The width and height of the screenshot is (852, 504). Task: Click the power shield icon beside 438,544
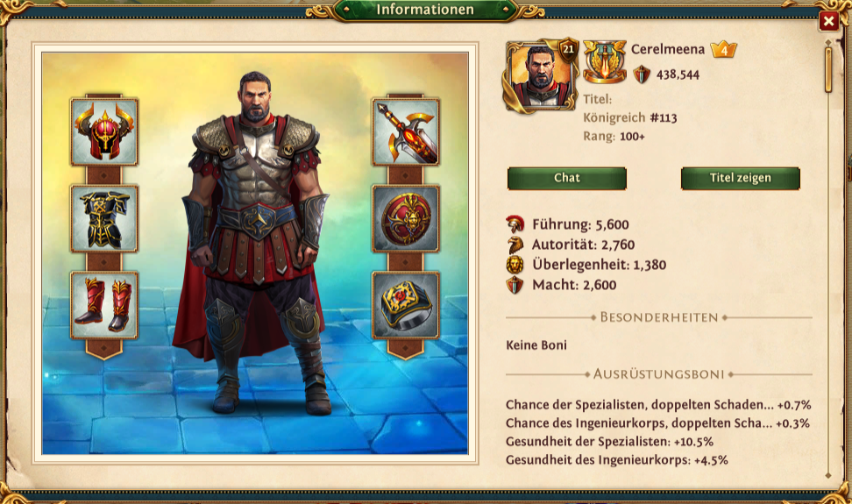coord(642,75)
